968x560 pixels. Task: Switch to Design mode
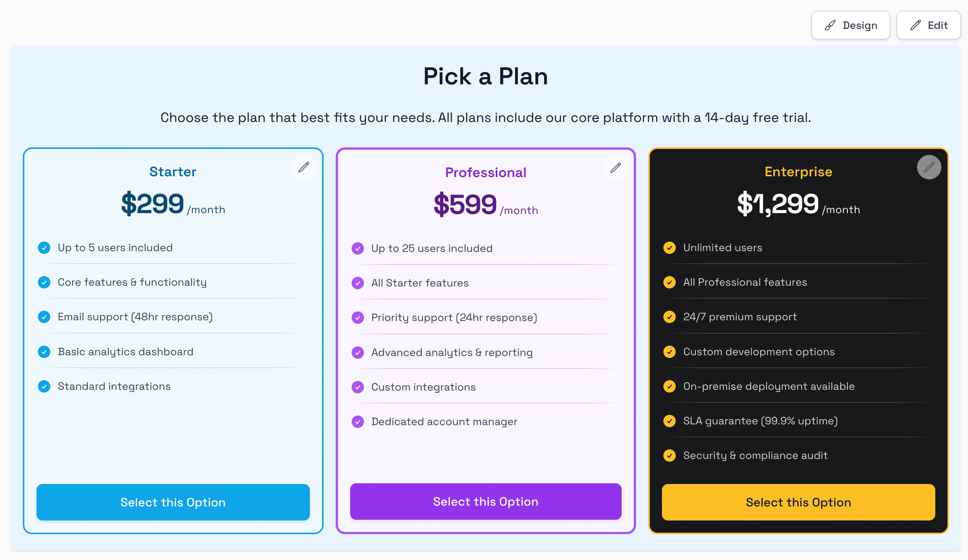(851, 25)
